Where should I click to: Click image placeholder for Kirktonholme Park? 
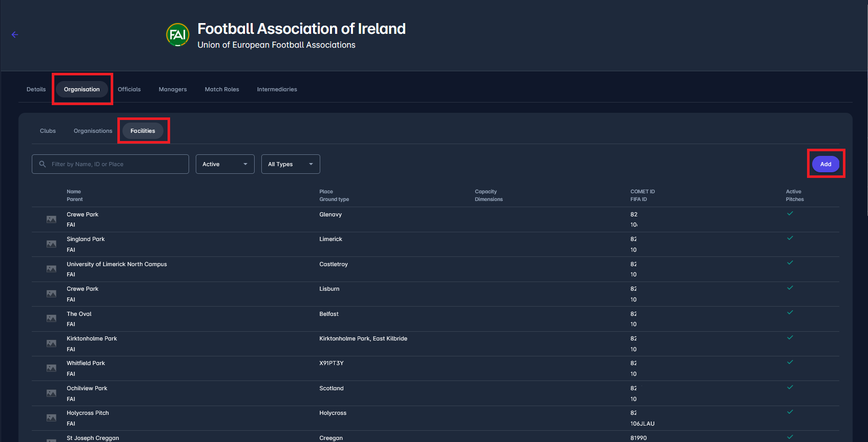(x=51, y=344)
